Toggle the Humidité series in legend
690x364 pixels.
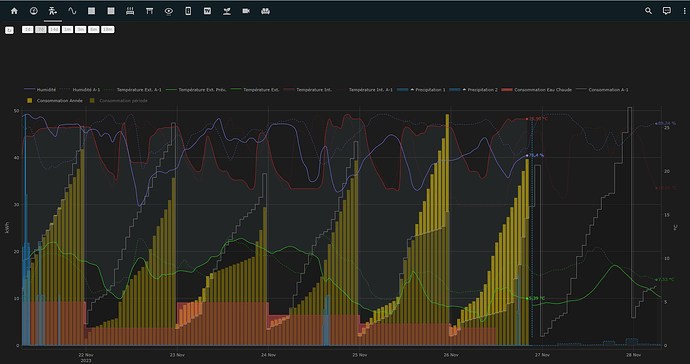pos(40,90)
